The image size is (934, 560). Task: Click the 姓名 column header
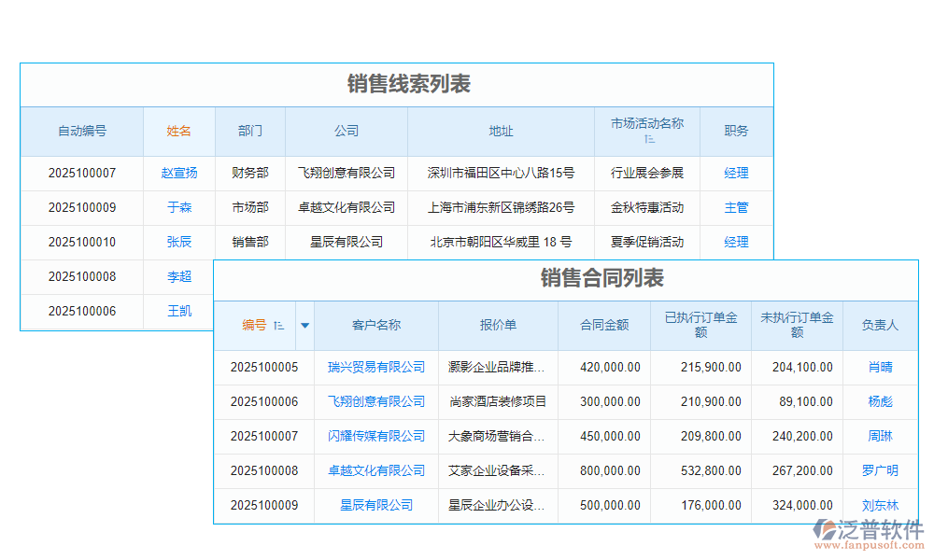tap(177, 132)
